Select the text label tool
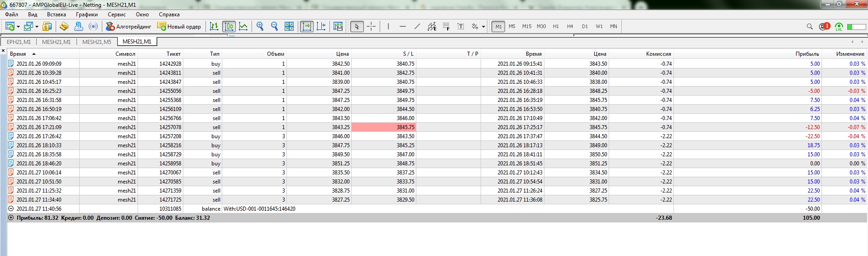868x256 pixels. tap(461, 26)
